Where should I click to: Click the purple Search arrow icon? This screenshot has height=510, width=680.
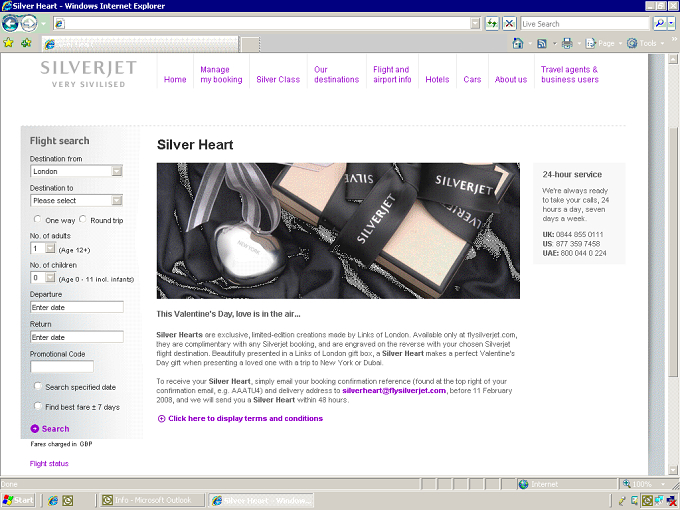[35, 428]
